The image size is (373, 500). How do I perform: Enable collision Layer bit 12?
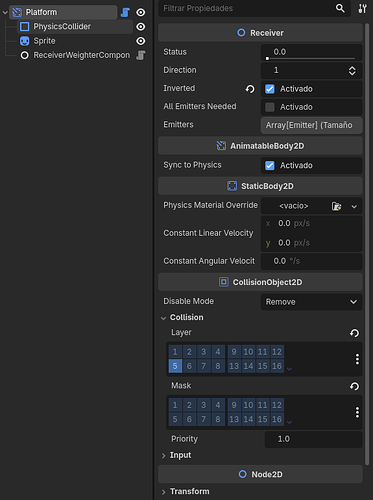(x=277, y=352)
